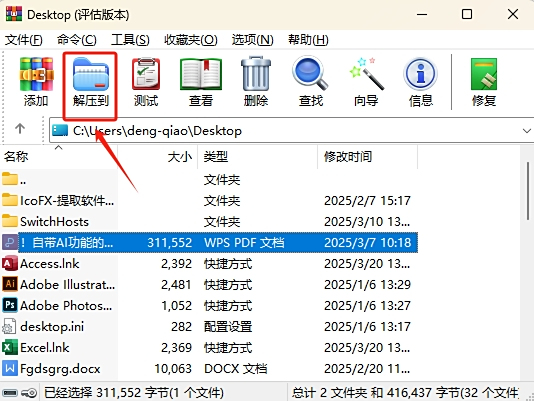Click the status text 已经选择 311,552 字节
This screenshot has height=401, width=534.
pos(134,393)
